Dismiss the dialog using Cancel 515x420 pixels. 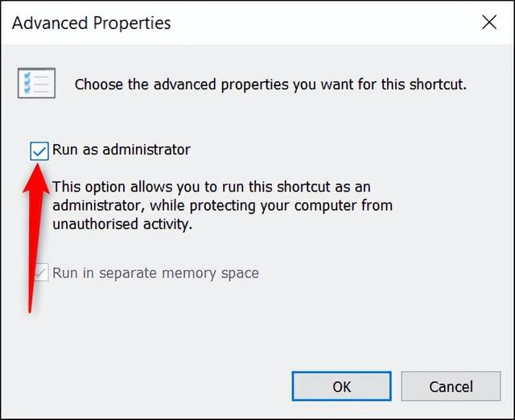[x=451, y=386]
